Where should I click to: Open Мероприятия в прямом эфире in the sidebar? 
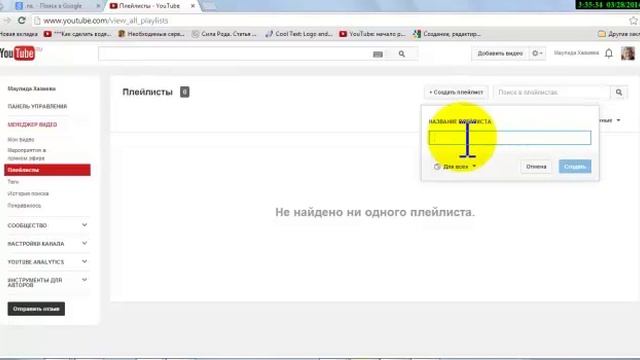(27, 154)
